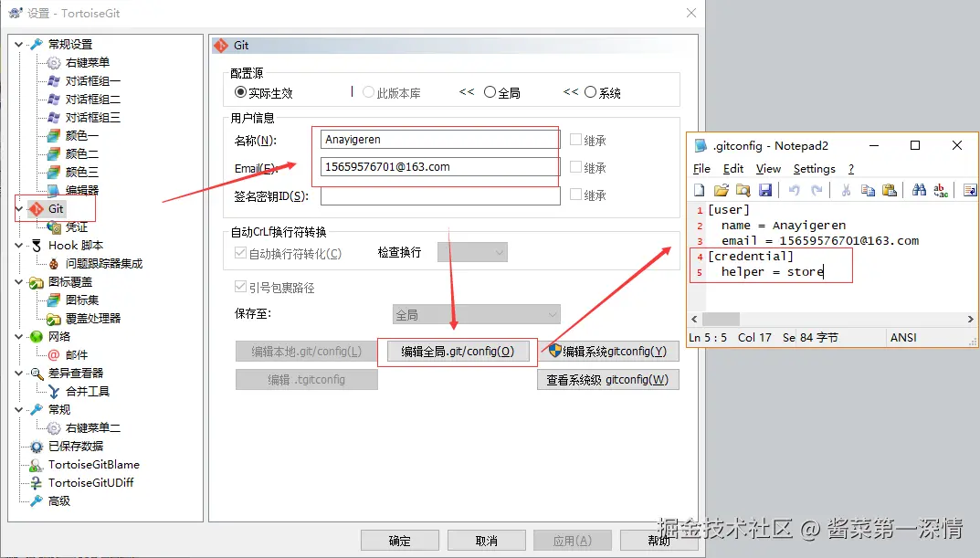This screenshot has width=980, height=558.
Task: Collapse the 常规 tree node
Action: (19, 410)
